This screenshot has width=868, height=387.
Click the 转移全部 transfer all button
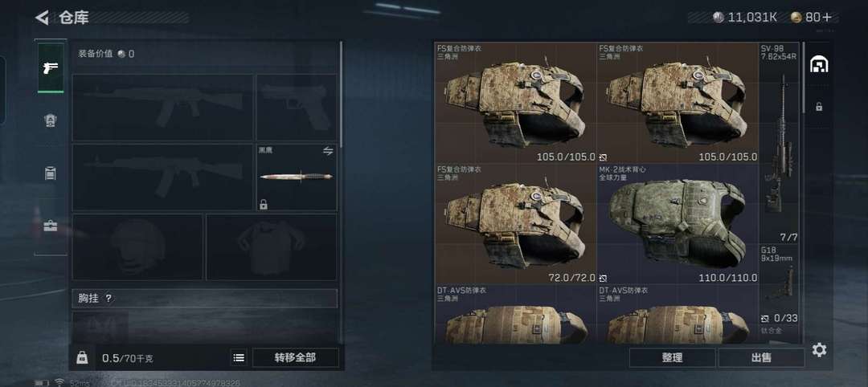coord(296,358)
